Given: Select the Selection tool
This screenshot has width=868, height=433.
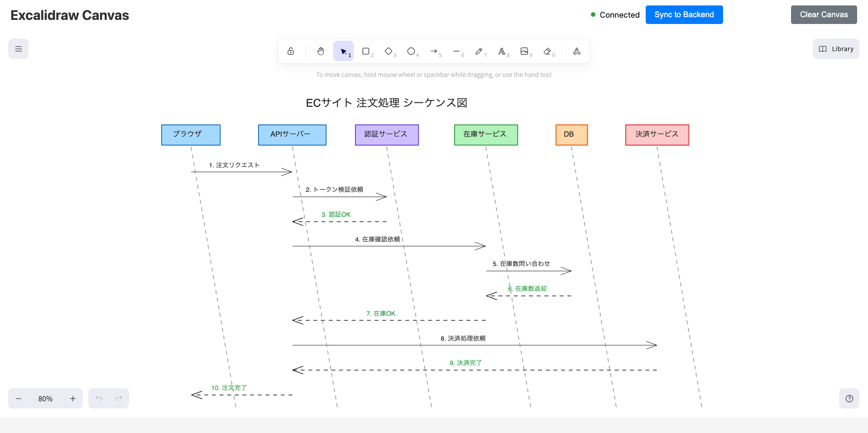Looking at the screenshot, I should 343,51.
